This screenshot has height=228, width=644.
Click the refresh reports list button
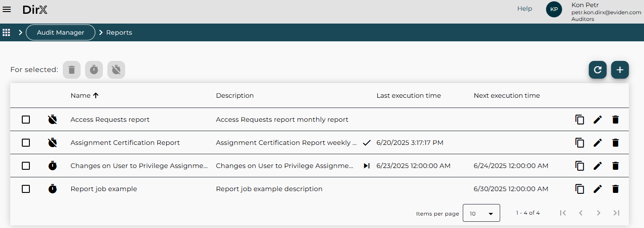[597, 70]
